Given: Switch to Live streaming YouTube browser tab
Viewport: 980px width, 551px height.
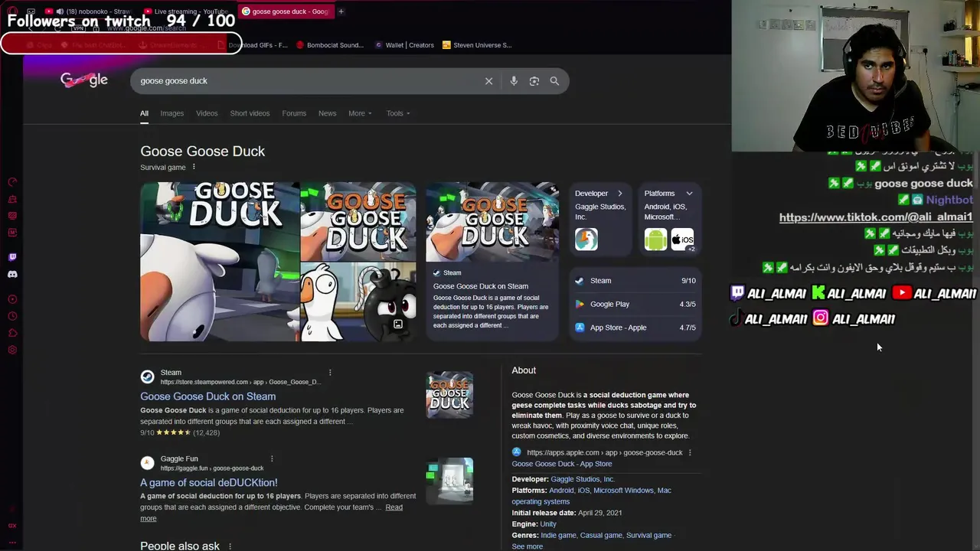Looking at the screenshot, I should coord(188,11).
